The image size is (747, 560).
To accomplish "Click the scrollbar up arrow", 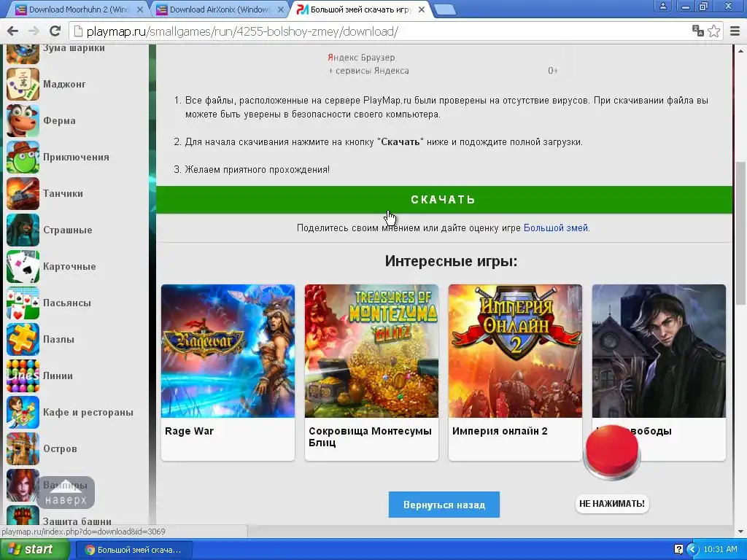I will click(x=740, y=50).
